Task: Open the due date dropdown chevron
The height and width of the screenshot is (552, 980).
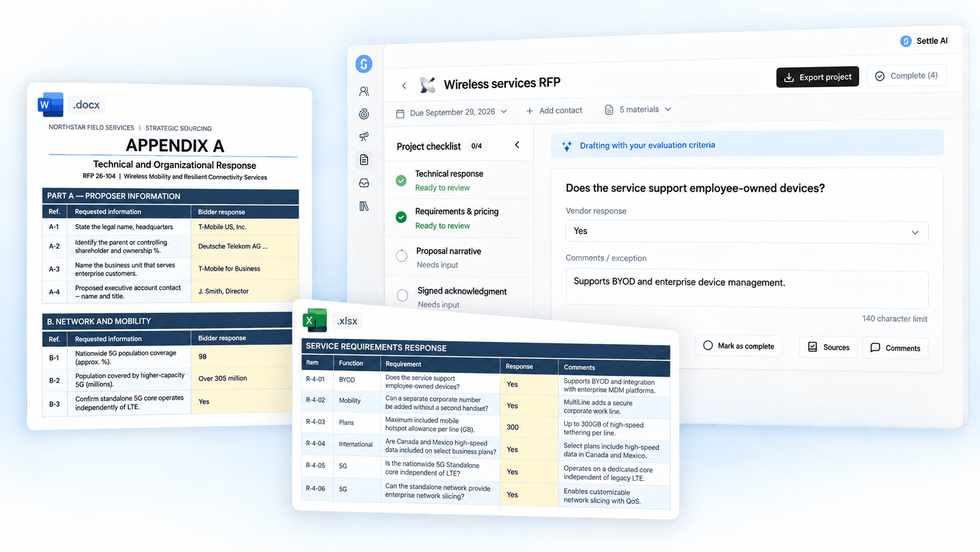Action: (503, 111)
